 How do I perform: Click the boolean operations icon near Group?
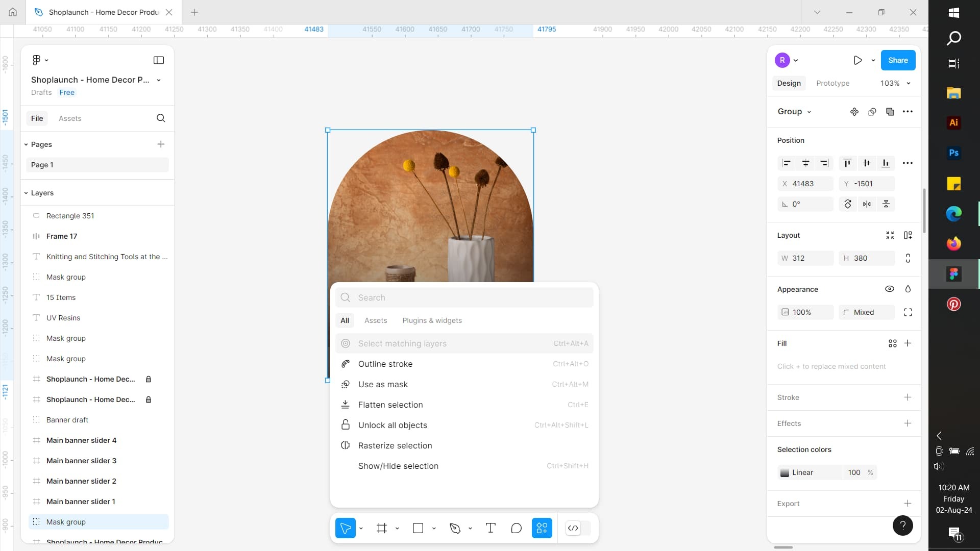coord(890,112)
